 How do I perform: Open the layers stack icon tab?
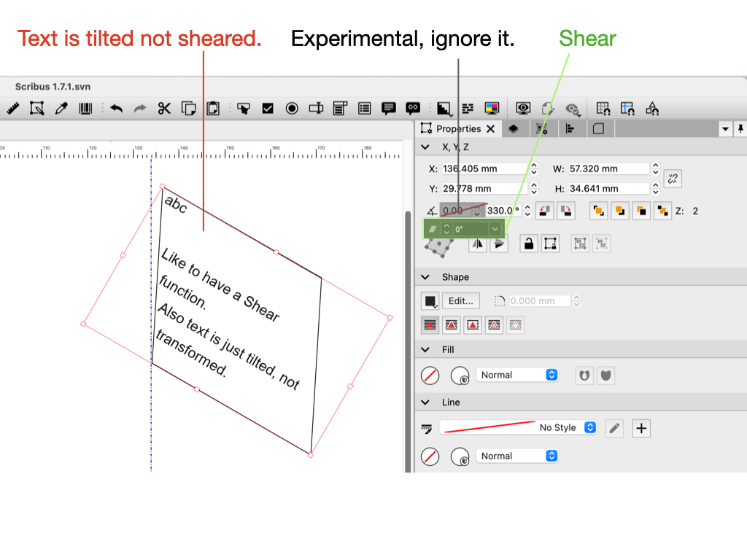click(x=514, y=129)
